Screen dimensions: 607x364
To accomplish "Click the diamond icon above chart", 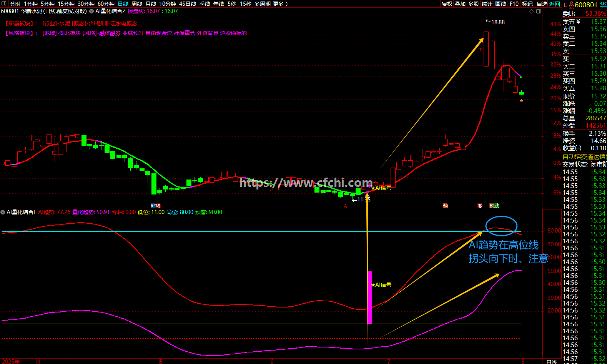I will point(532,12).
